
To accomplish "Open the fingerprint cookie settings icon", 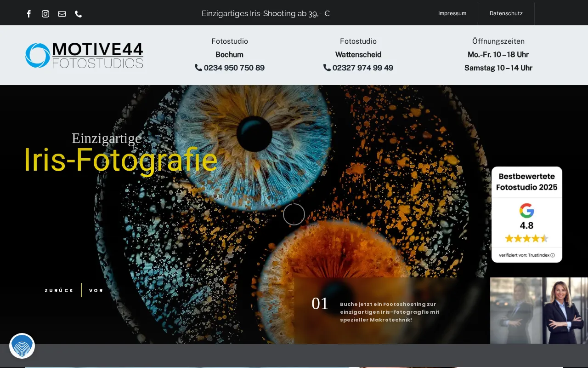I will pos(22,346).
